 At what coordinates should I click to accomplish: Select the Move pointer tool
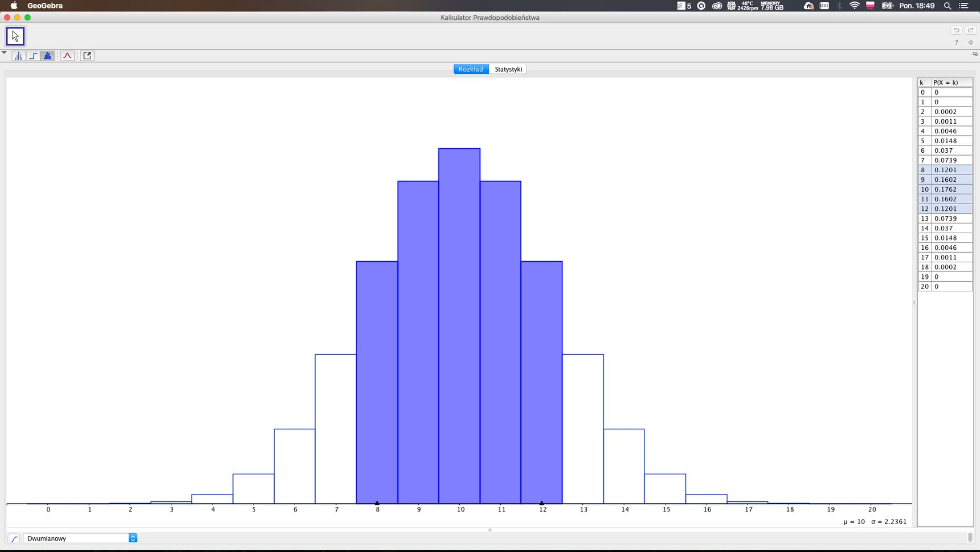(x=15, y=36)
